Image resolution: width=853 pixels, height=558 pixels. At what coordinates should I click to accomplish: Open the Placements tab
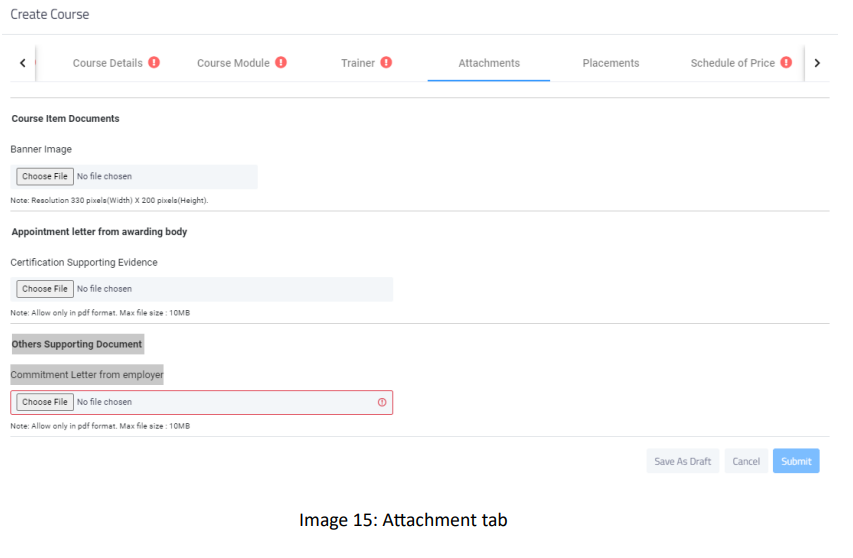point(611,63)
